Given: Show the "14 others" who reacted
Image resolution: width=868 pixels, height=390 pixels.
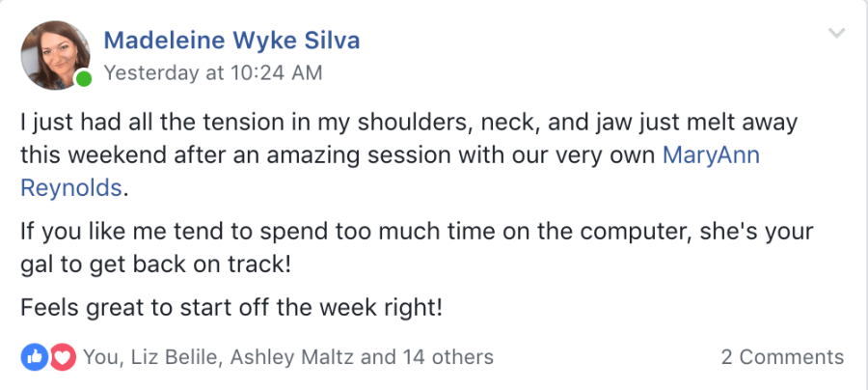Looking at the screenshot, I should click(x=448, y=357).
